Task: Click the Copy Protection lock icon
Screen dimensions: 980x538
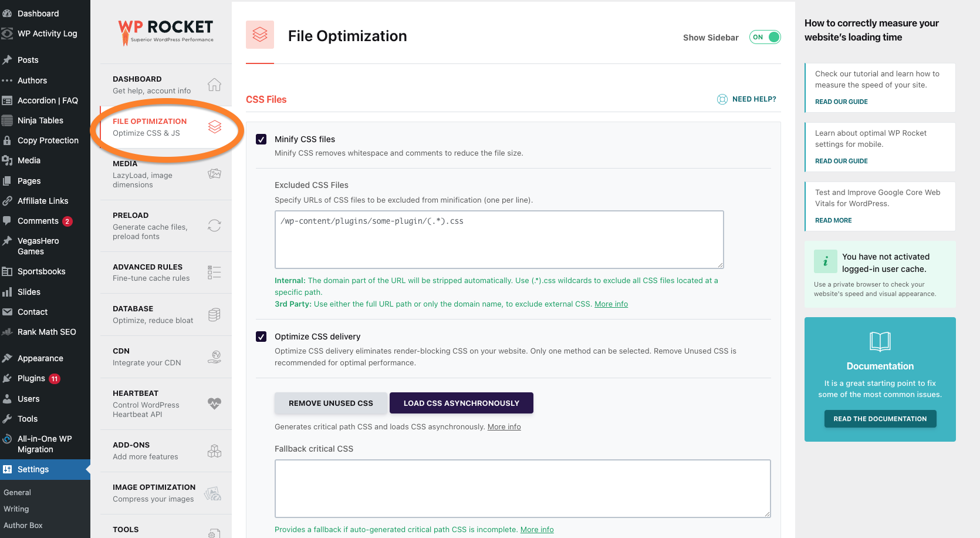Action: point(8,140)
